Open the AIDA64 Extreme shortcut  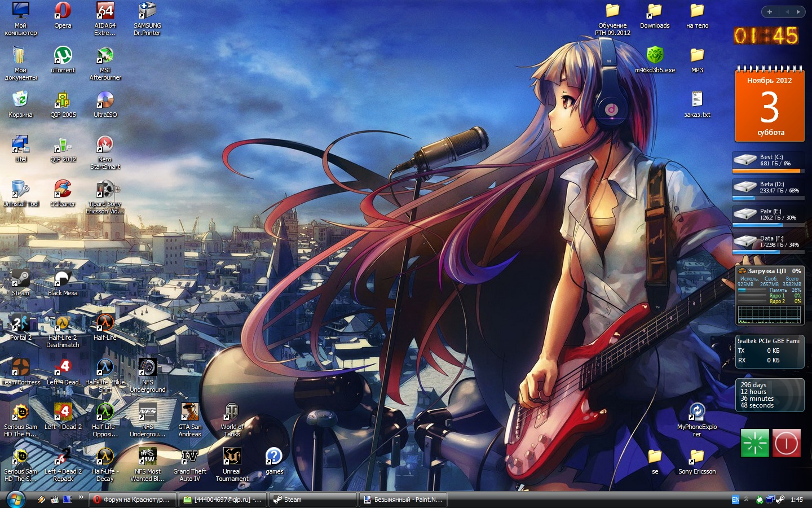pos(105,19)
